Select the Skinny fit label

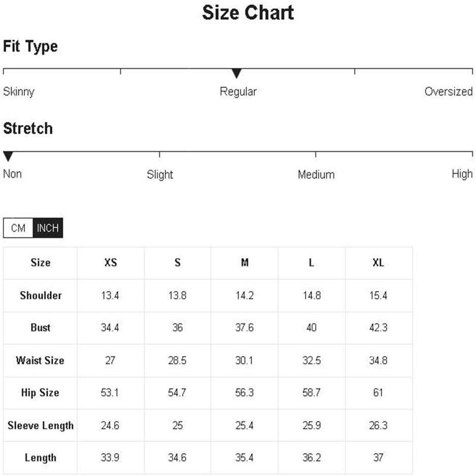[19, 92]
